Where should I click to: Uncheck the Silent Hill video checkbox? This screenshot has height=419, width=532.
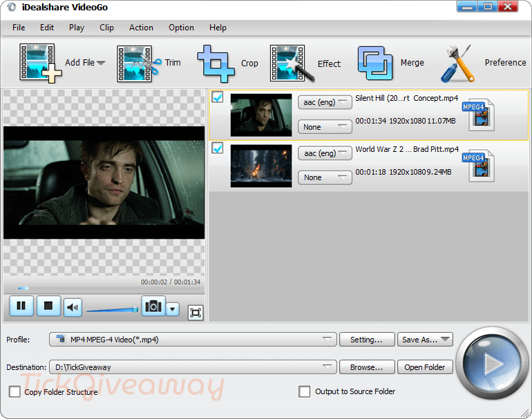pos(218,97)
